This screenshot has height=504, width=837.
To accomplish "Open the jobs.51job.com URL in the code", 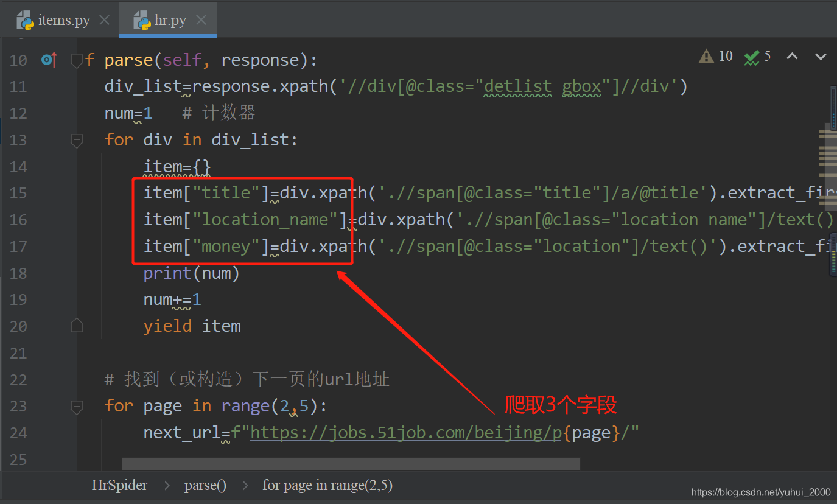I will (x=405, y=433).
